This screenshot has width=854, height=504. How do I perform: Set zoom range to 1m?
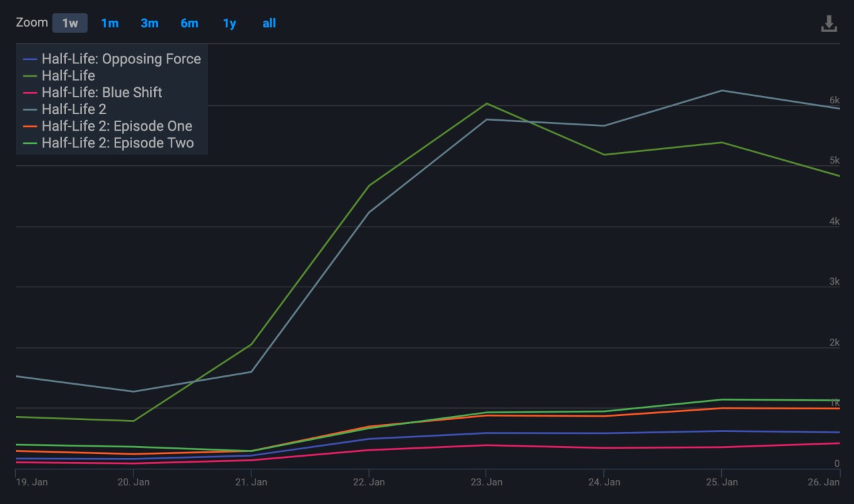click(109, 23)
